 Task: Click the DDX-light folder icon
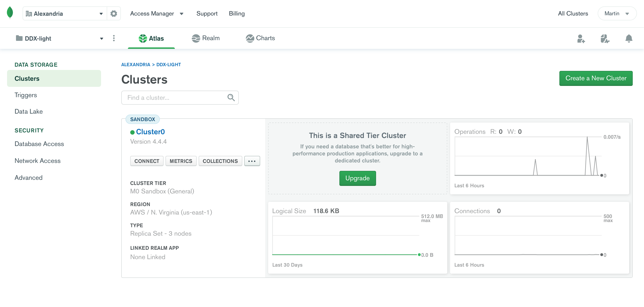(19, 38)
